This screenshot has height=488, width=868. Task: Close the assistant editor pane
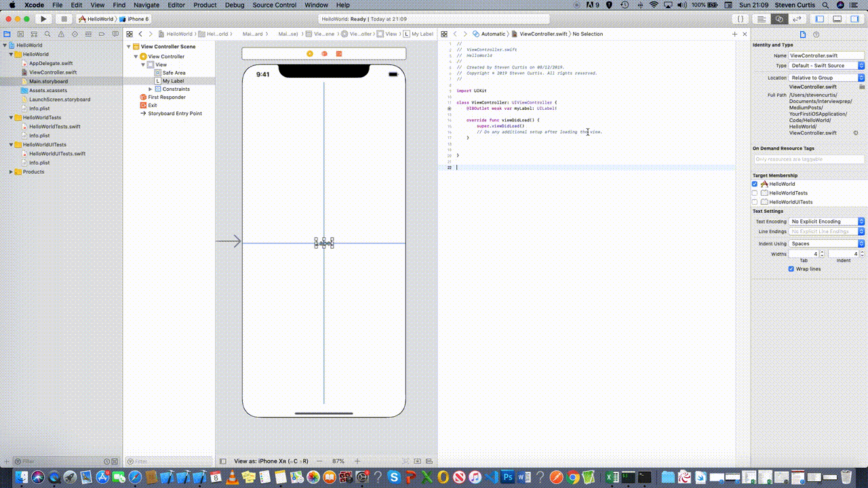tap(745, 34)
